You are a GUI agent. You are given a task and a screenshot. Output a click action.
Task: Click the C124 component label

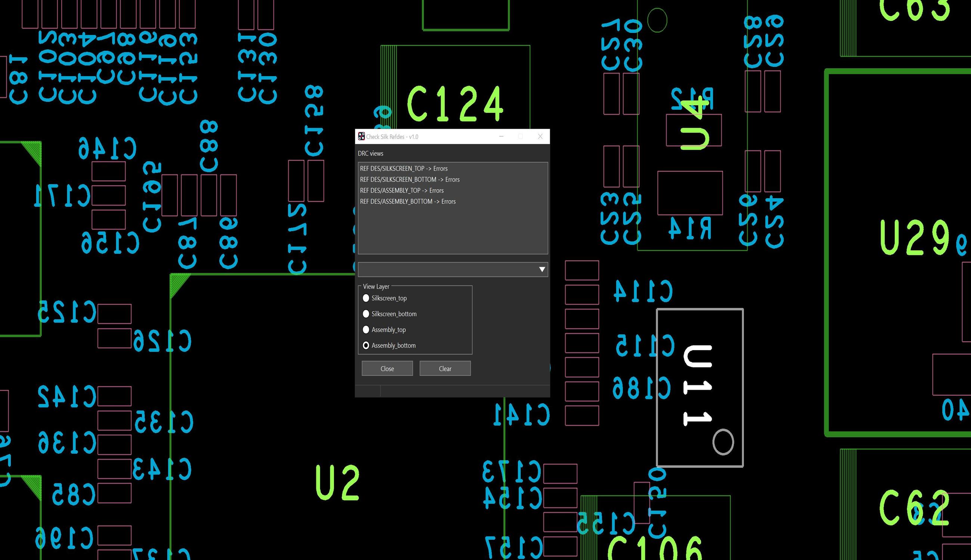455,103
